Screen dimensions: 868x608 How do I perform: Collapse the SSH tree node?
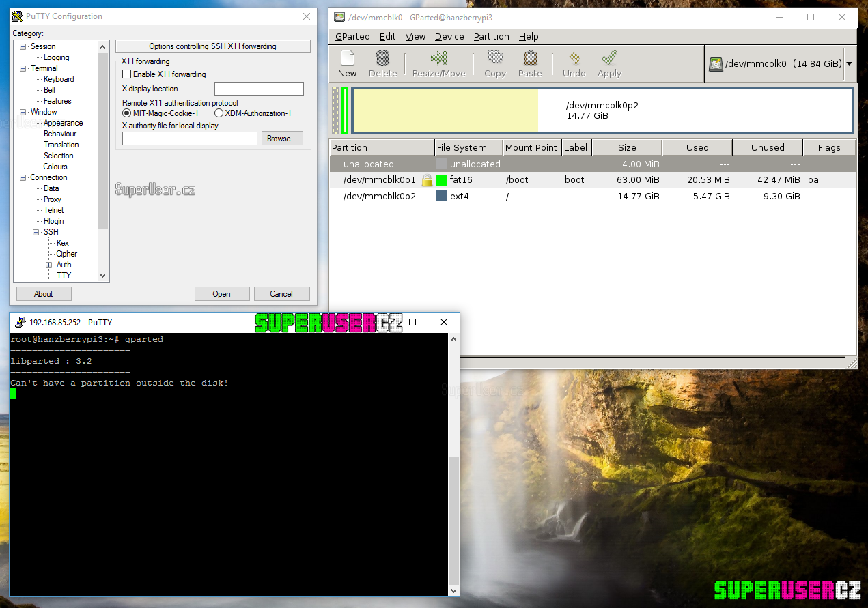36,232
